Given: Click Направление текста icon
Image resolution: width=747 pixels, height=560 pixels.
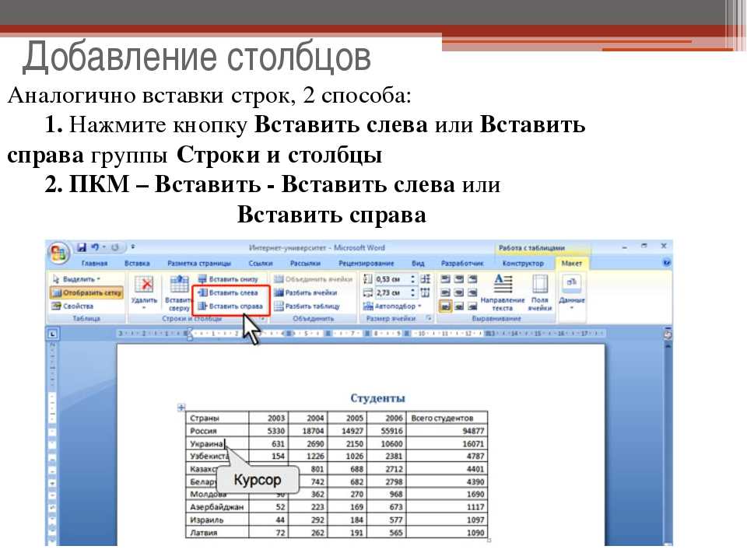Looking at the screenshot, I should coord(503,285).
